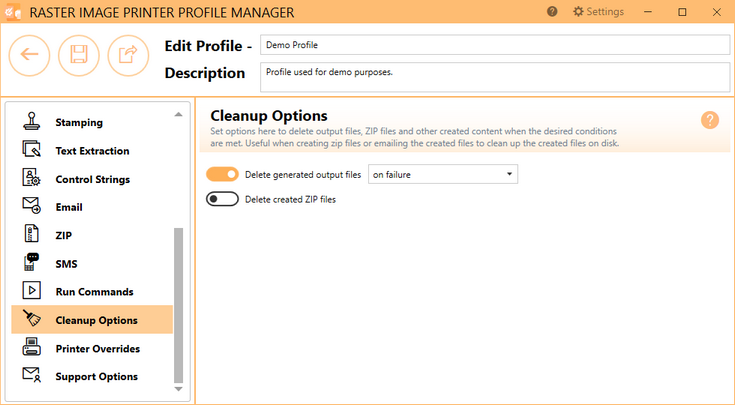Click the 'Cleanup Options' page heading
The height and width of the screenshot is (405, 735).
[x=269, y=115]
